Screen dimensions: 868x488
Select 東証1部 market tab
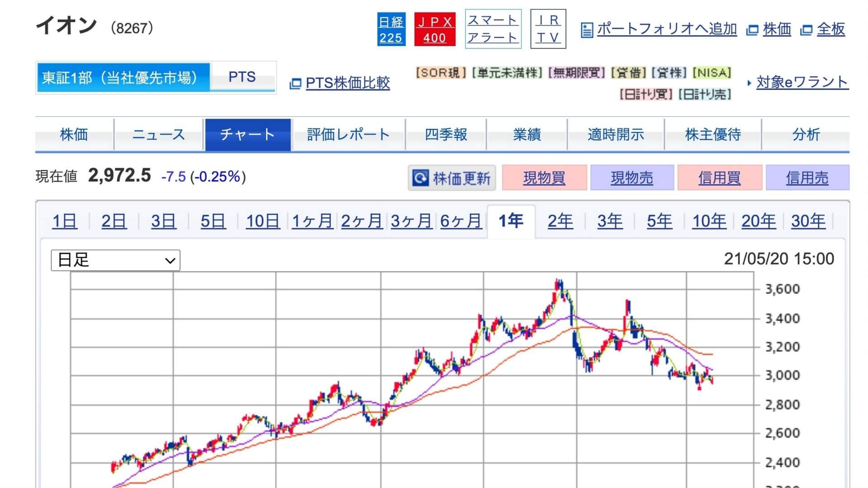tap(123, 77)
